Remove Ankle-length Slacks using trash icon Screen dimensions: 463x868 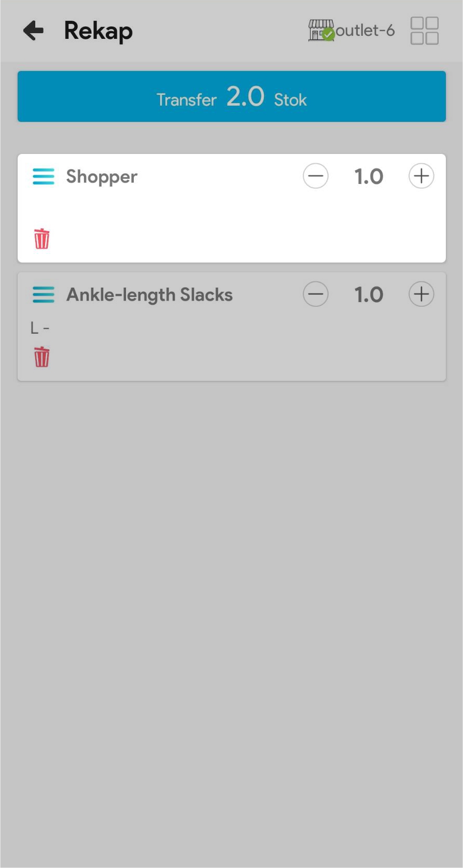tap(42, 357)
